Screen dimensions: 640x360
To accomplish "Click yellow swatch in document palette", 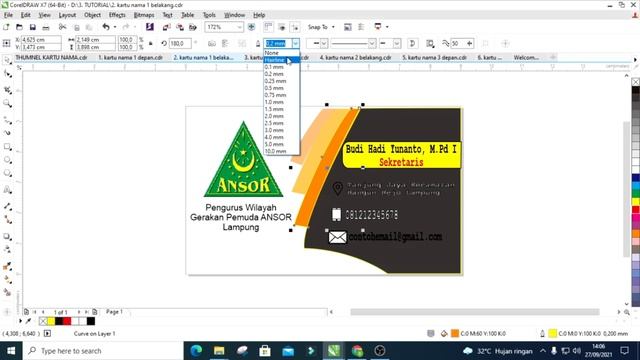I will tap(51, 321).
